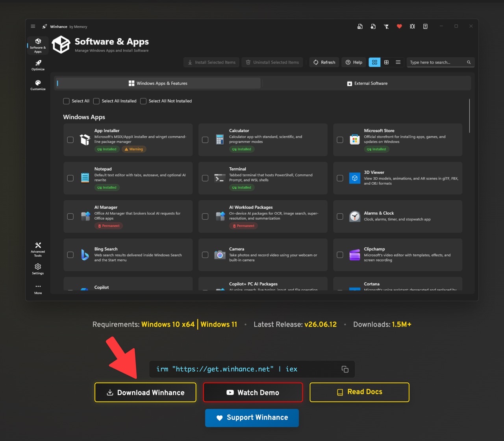Select the External Software tab
Image resolution: width=504 pixels, height=441 pixels.
click(x=367, y=83)
